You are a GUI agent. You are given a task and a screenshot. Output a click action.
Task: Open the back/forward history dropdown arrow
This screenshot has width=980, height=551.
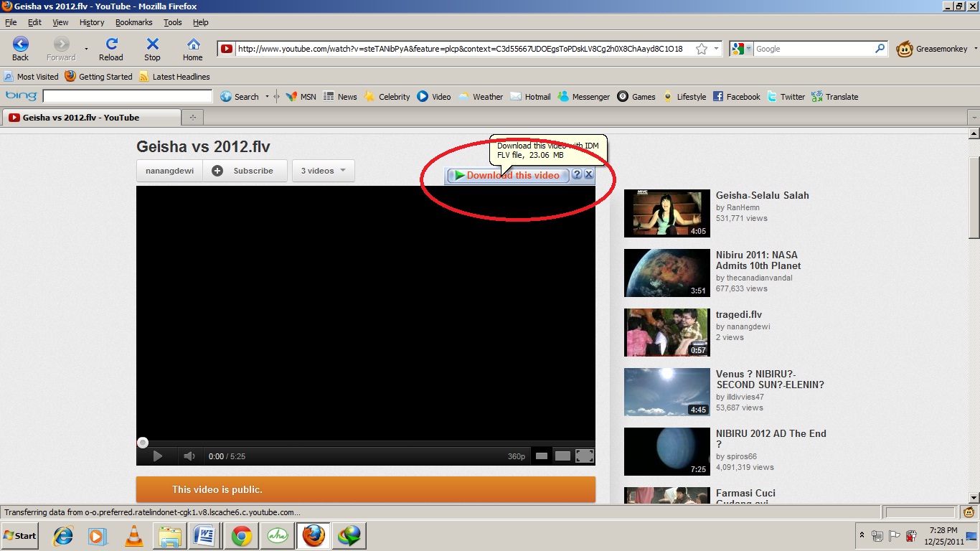click(x=86, y=49)
